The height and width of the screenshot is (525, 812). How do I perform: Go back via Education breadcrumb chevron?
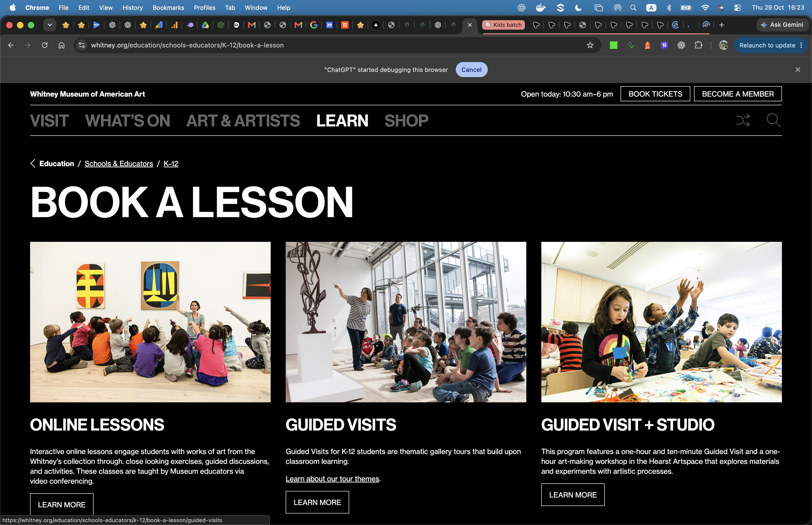[33, 164]
